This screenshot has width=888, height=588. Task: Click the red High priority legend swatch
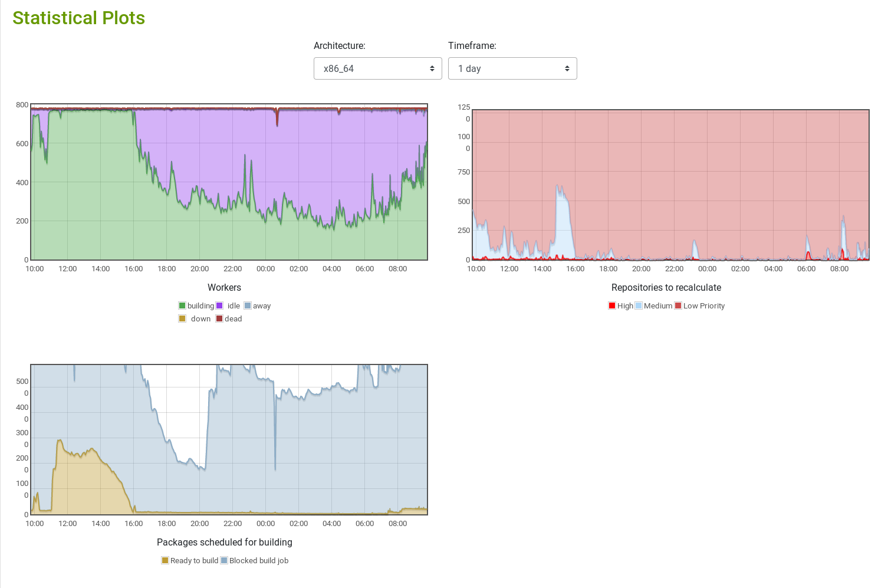click(x=612, y=306)
